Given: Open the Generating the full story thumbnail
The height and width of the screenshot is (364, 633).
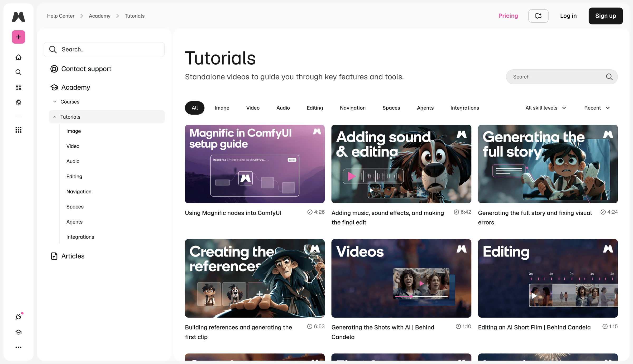Looking at the screenshot, I should pyautogui.click(x=548, y=164).
